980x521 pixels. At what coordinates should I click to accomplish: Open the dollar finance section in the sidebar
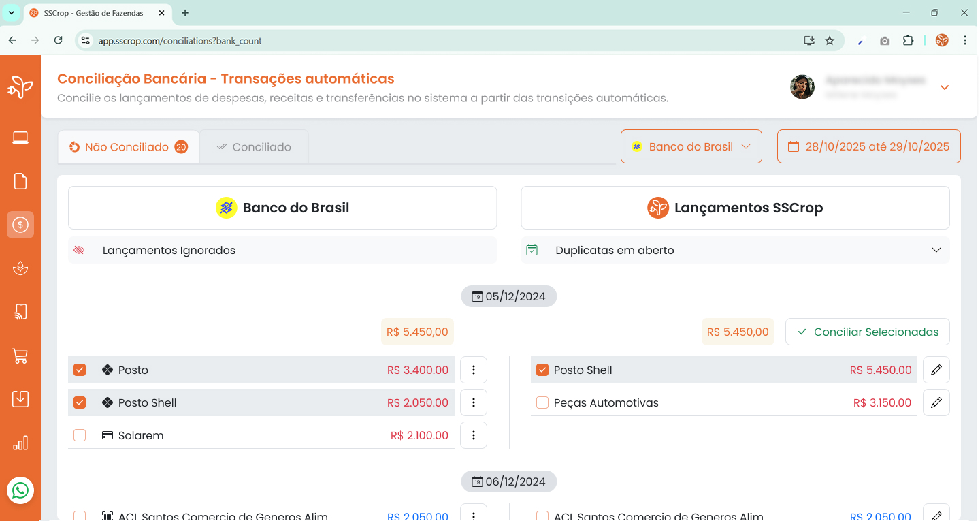[20, 225]
